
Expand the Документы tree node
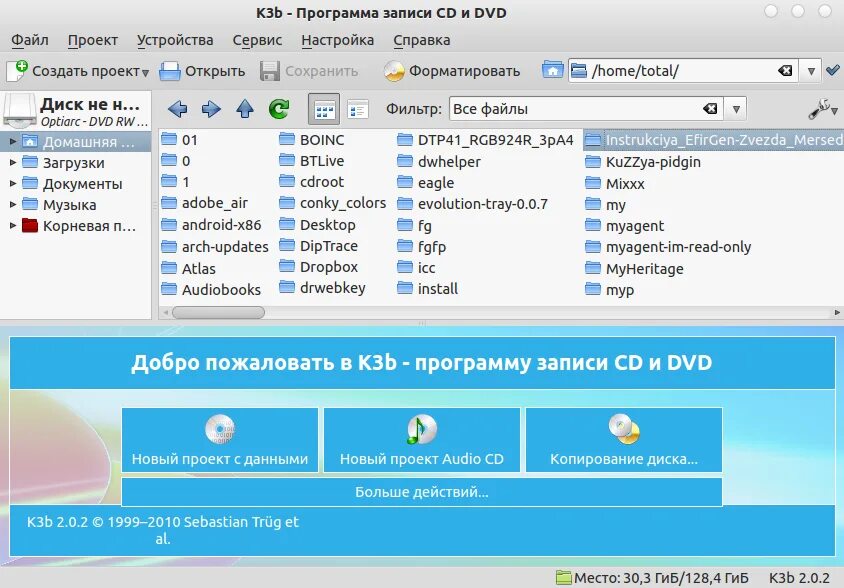[13, 183]
